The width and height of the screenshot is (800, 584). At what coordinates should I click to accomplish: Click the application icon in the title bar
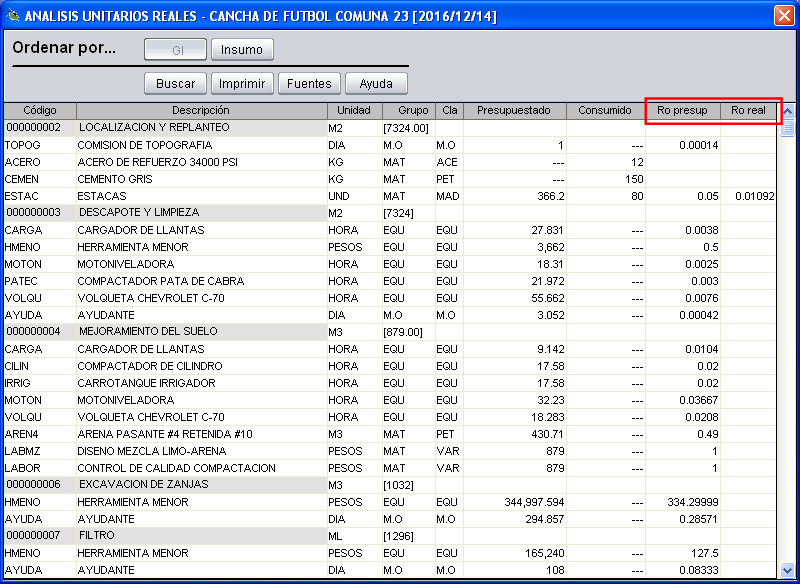[13, 16]
